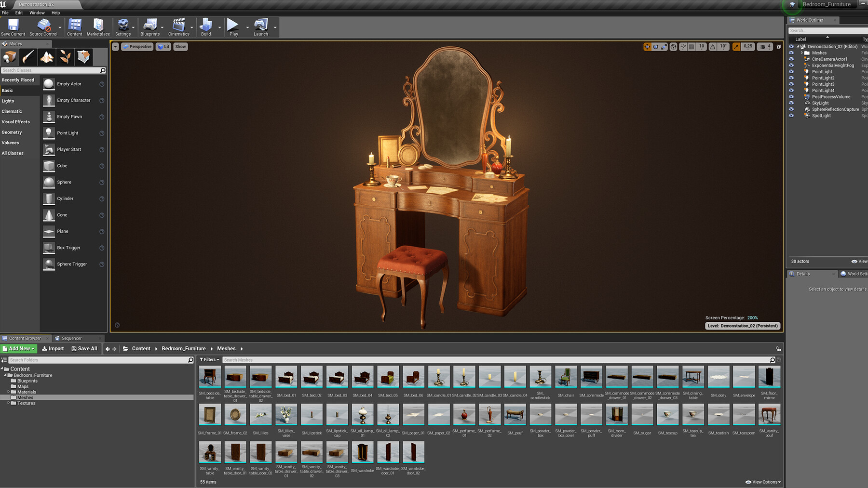Toggle visibility of PointLight in outliner
Viewport: 868px width, 488px height.
pos(791,71)
